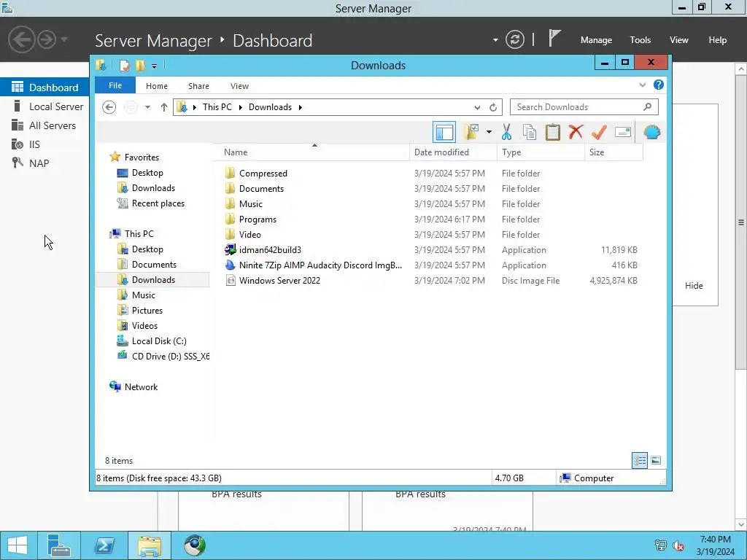Click the red X Delete icon
This screenshot has width=747, height=560.
coord(576,132)
